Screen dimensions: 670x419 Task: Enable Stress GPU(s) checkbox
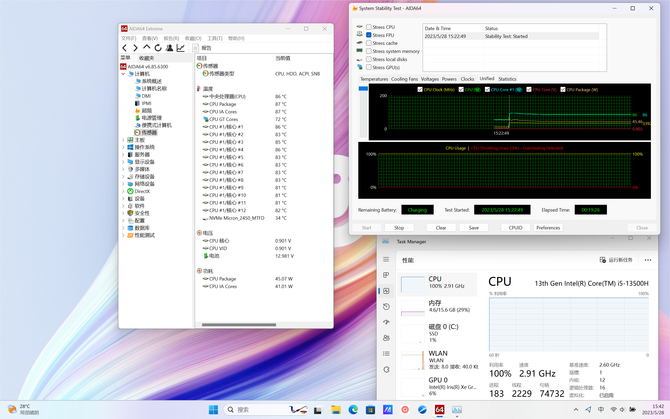pyautogui.click(x=369, y=67)
